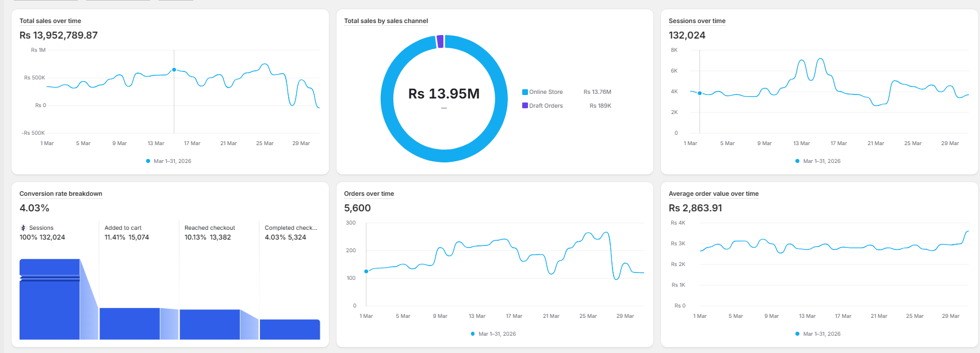Click the purple Draft Orders donut segment
The width and height of the screenshot is (980, 353).
click(x=440, y=41)
